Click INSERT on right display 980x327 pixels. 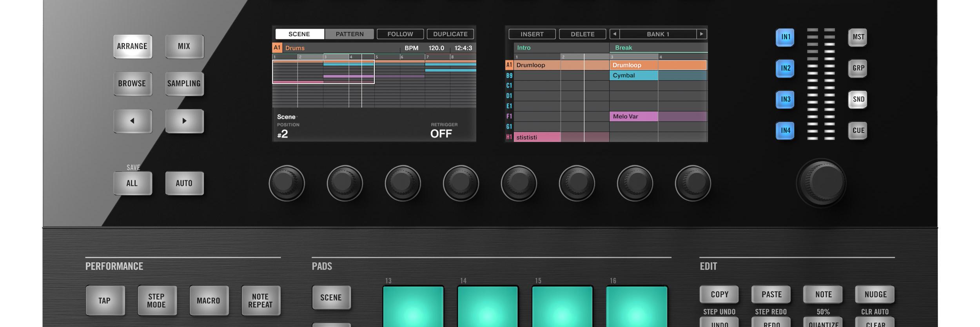(532, 34)
